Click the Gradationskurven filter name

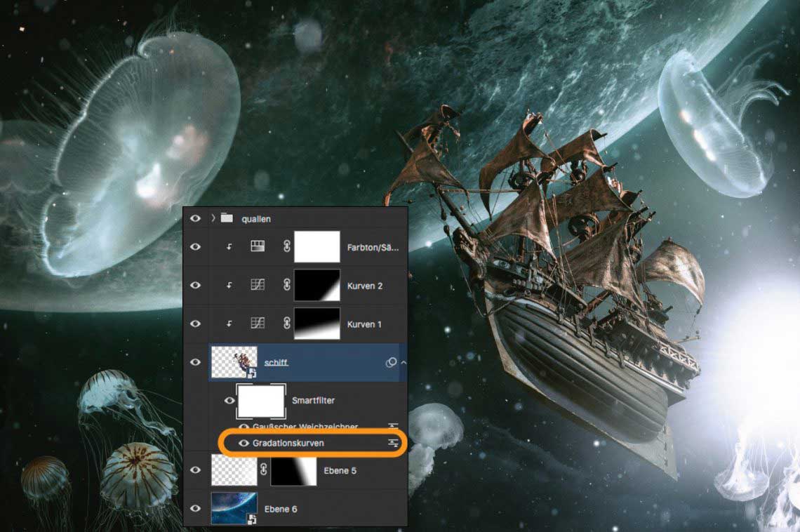tap(288, 443)
